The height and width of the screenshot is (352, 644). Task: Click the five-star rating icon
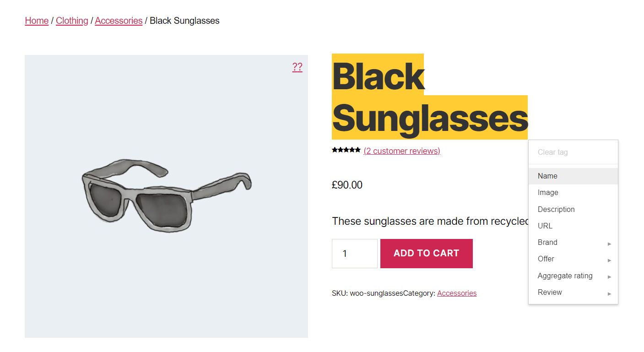[x=346, y=150]
